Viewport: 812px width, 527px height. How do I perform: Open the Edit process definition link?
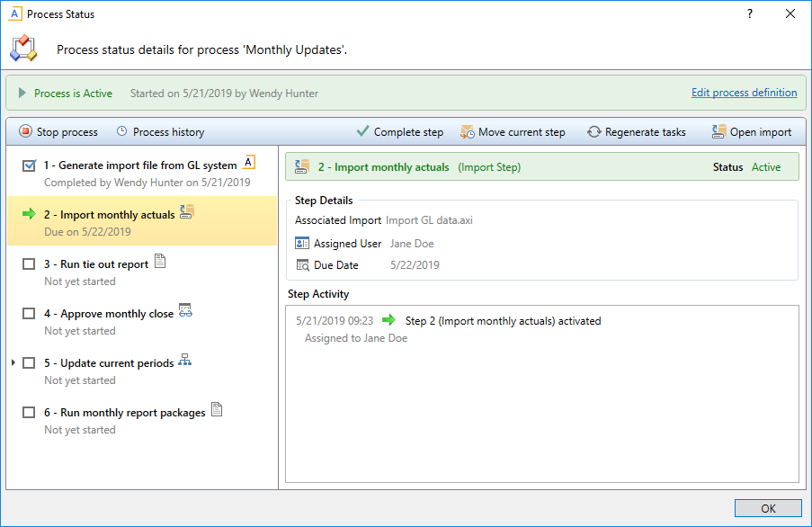[744, 93]
